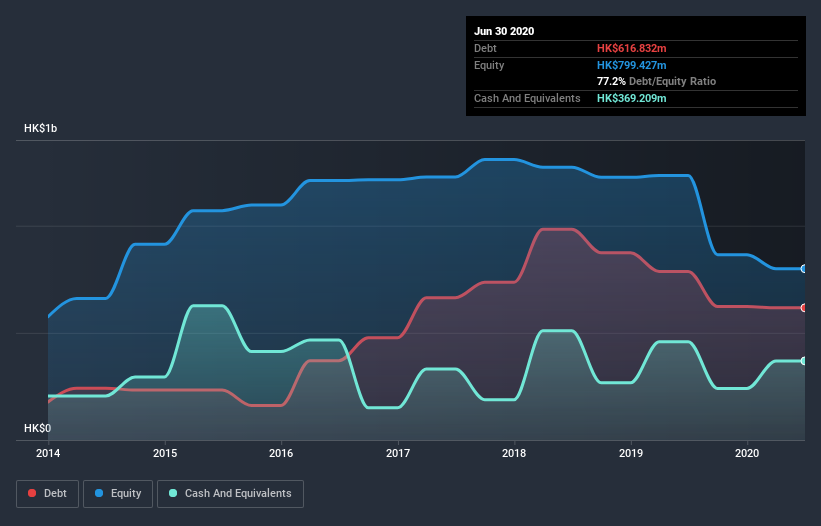
Task: Toggle the Debt series legend button
Action: [x=47, y=494]
